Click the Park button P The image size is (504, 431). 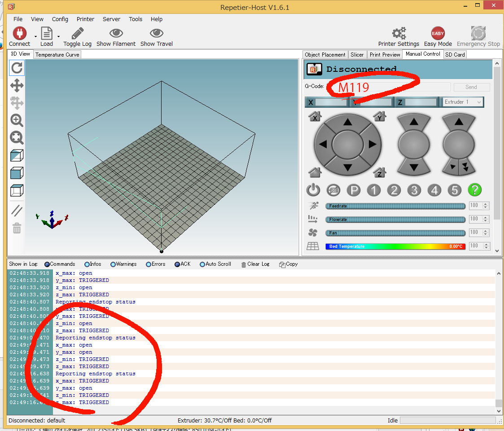tap(354, 190)
